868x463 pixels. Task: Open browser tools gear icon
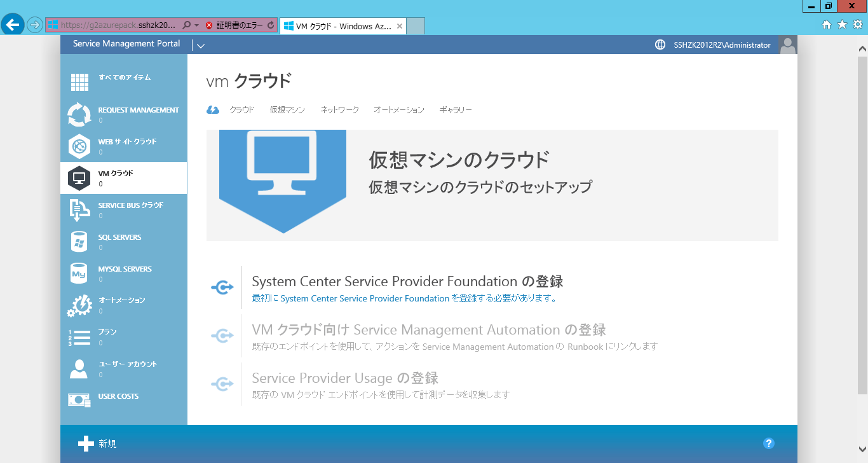857,25
